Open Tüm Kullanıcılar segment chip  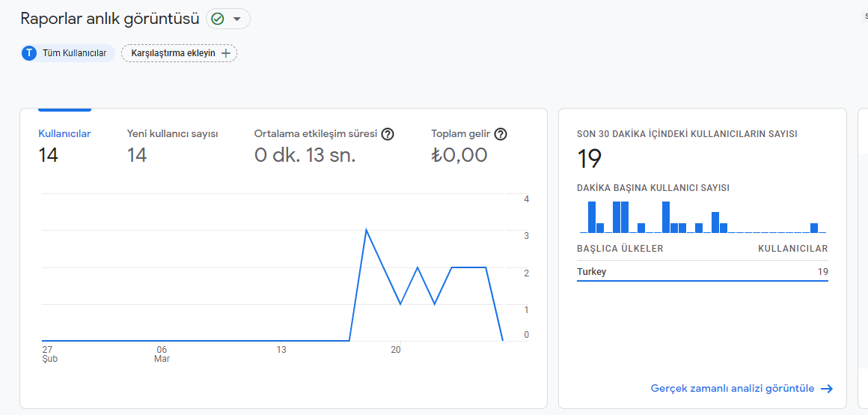(68, 53)
